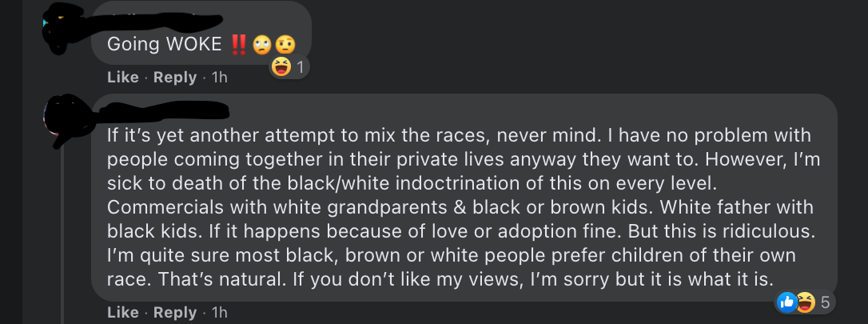Open reaction count "5" on long comment
The image size is (868, 324).
pyautogui.click(x=825, y=302)
